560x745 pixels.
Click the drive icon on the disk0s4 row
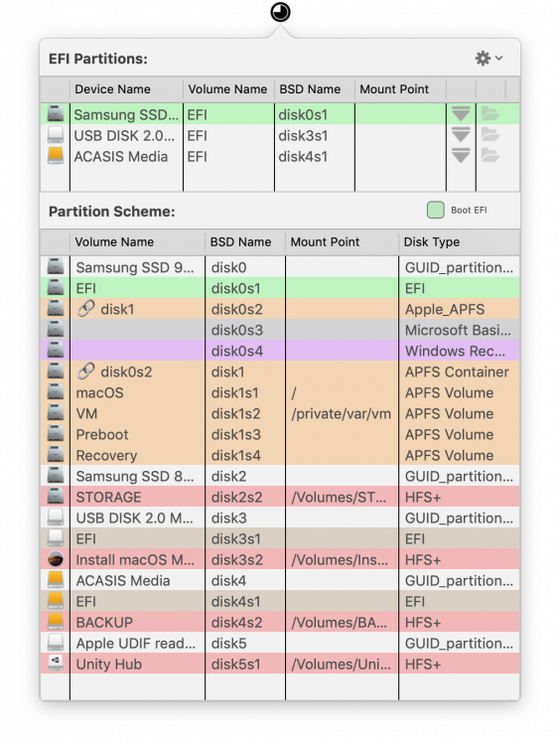coord(56,351)
